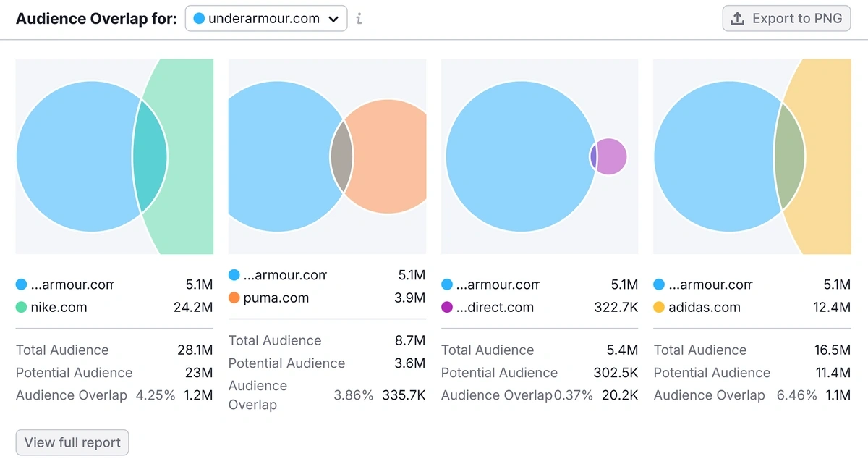Click the overlap area in the puma.com Venn diagram

tap(342, 156)
